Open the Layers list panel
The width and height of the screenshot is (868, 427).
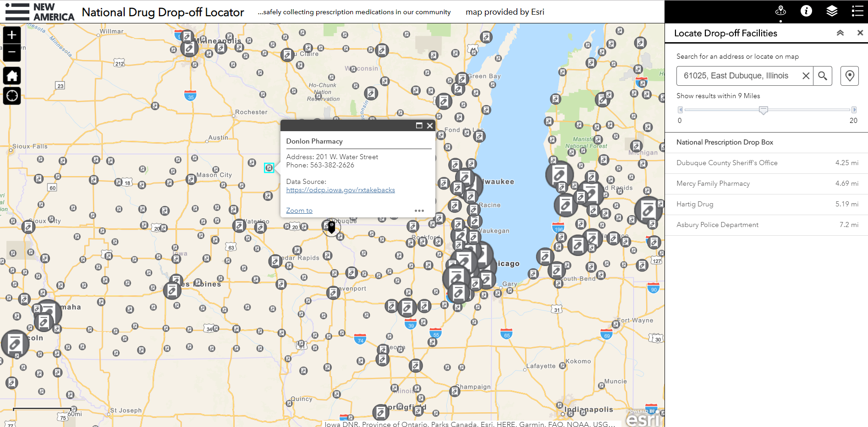pos(832,10)
